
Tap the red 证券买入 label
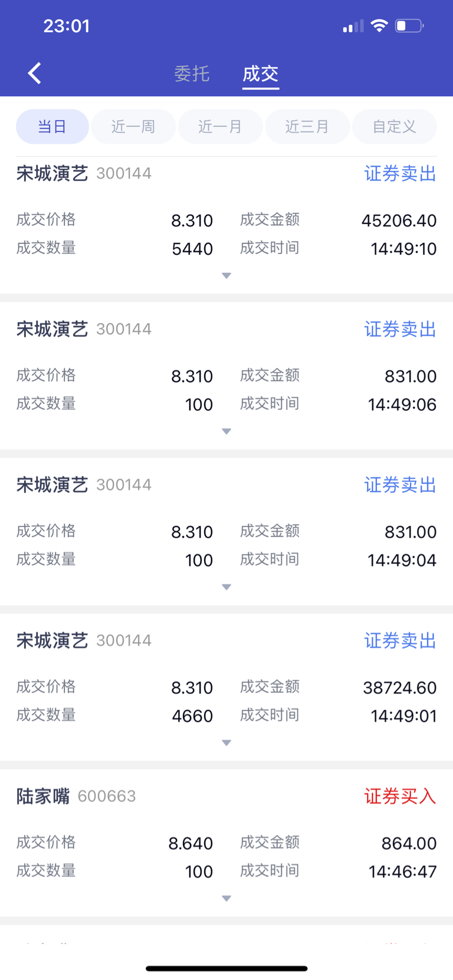pyautogui.click(x=400, y=797)
